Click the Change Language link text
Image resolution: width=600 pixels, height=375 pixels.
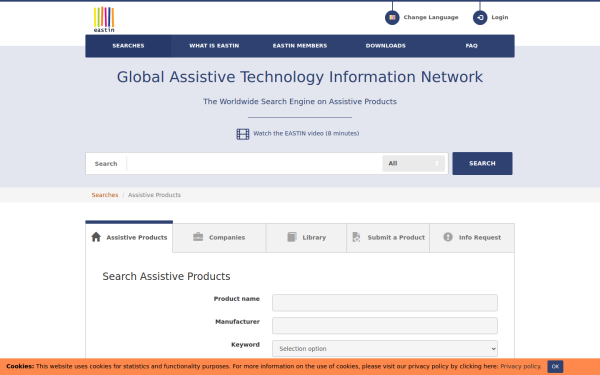pos(431,18)
